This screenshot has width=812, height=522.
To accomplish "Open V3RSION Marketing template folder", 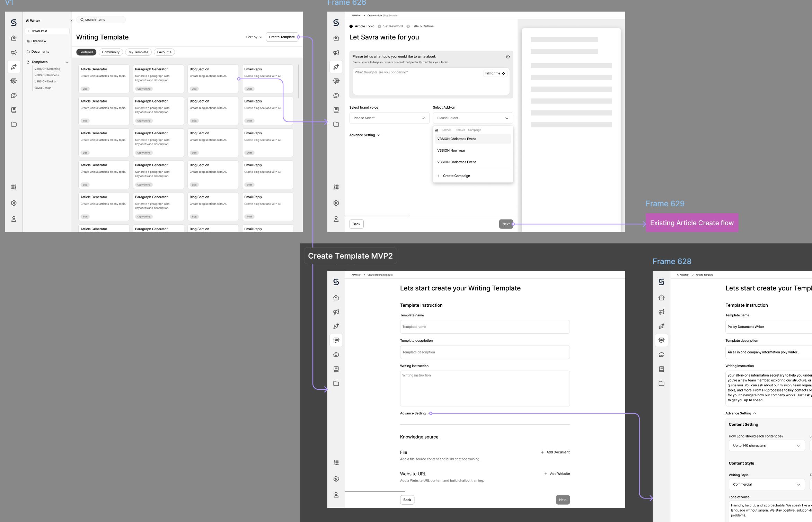I will (47, 69).
